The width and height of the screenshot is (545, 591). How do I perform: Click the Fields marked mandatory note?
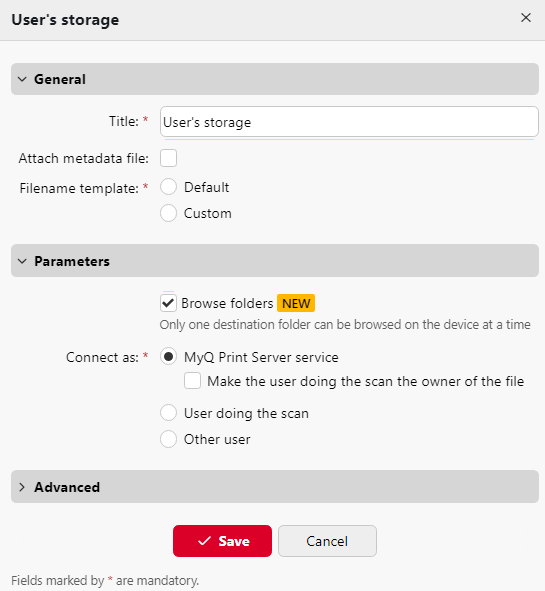(x=105, y=580)
